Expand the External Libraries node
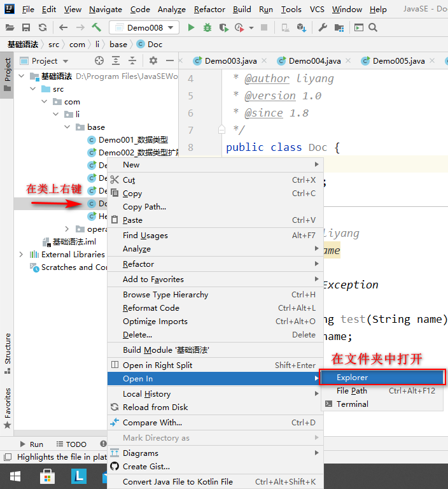Viewport: 448px width, 489px height. (x=21, y=255)
